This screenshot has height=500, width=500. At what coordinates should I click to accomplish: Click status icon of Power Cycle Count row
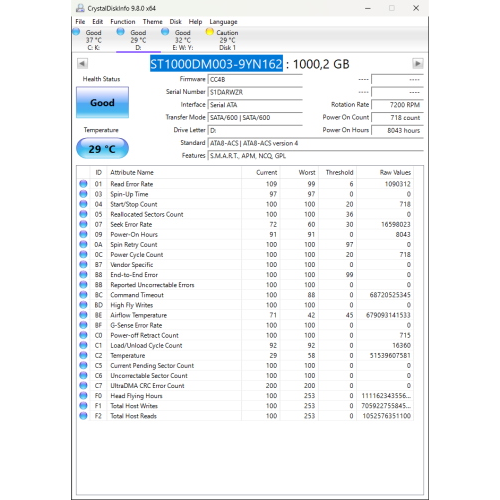(83, 254)
